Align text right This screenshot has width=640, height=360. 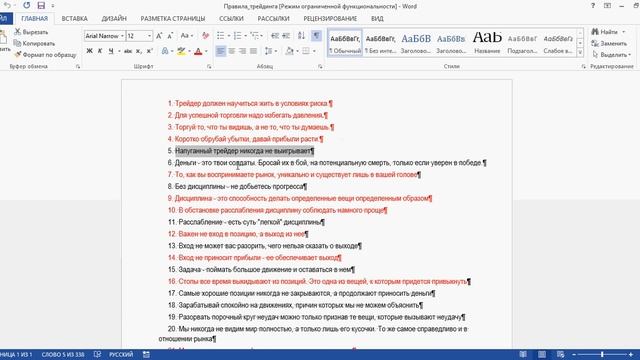(242, 51)
